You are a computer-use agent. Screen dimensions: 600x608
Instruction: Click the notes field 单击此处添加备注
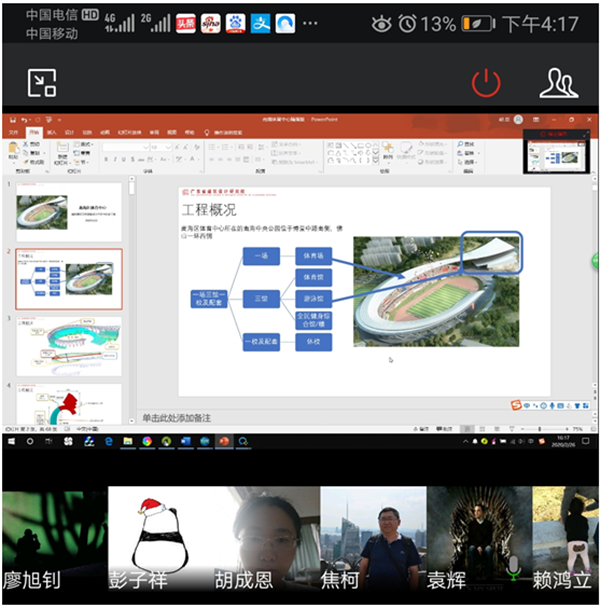click(x=188, y=418)
